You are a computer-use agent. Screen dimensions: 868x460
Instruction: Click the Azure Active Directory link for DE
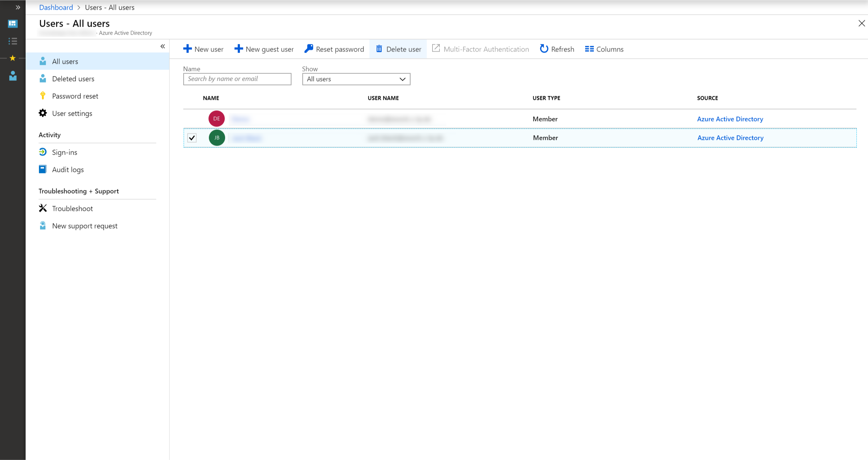[x=730, y=119]
